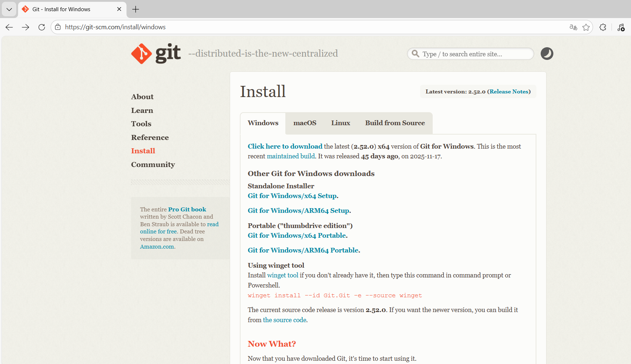This screenshot has height=364, width=631.
Task: Toggle dark mode with the moon icon
Action: click(547, 54)
